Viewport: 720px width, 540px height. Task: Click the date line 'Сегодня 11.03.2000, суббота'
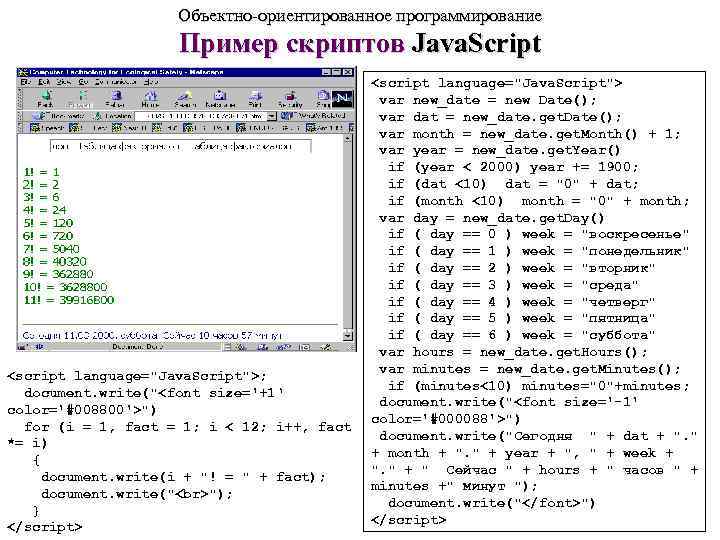pyautogui.click(x=90, y=335)
